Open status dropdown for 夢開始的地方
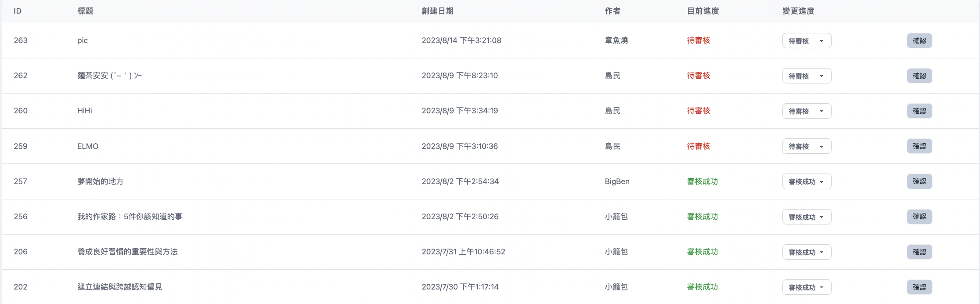The image size is (980, 304). (807, 181)
